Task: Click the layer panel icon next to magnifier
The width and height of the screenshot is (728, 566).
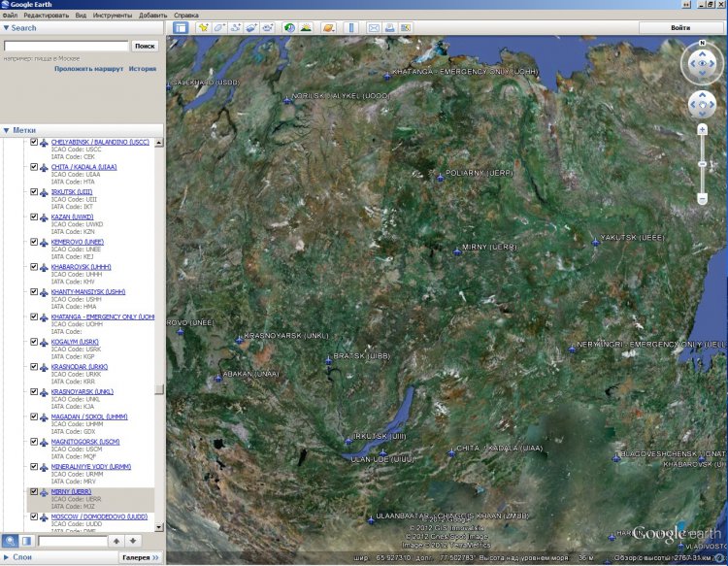Action: (x=26, y=541)
